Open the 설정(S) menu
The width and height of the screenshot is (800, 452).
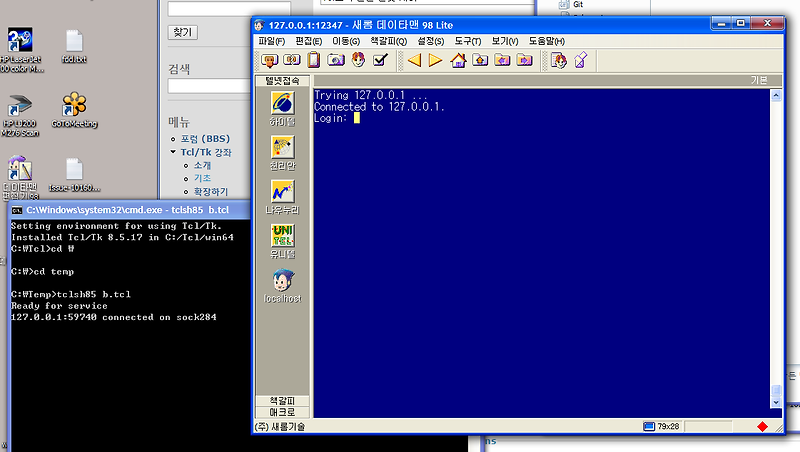(431, 41)
